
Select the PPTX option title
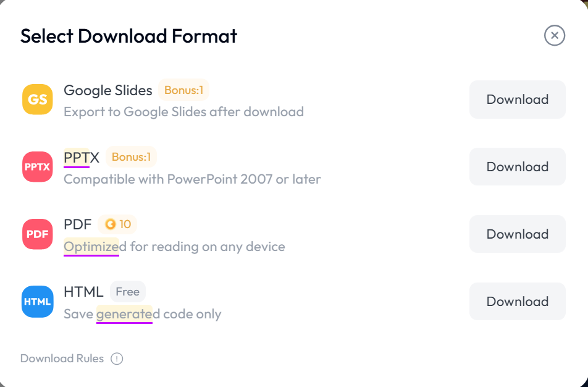[82, 157]
